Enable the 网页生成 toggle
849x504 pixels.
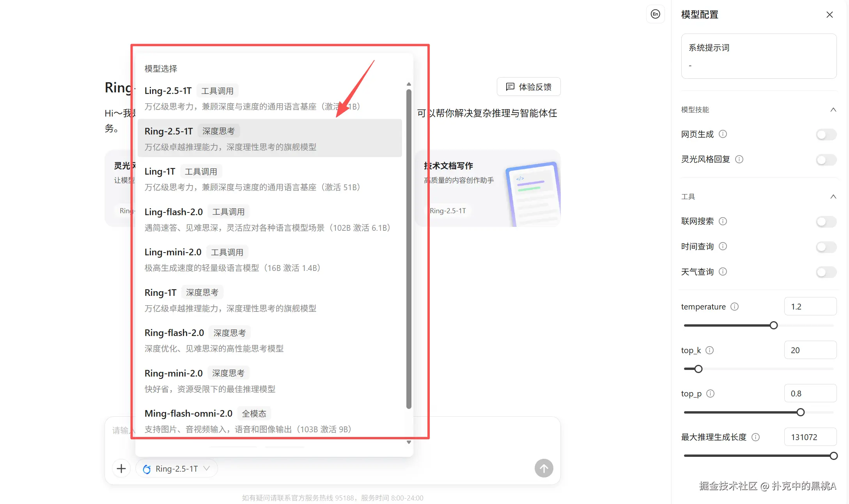(x=826, y=134)
